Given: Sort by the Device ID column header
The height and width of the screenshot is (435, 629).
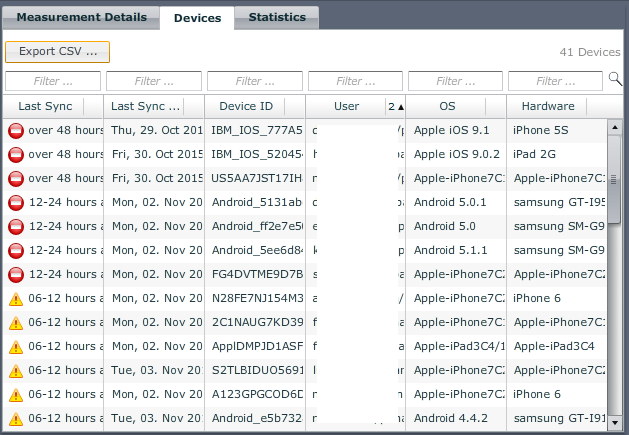Looking at the screenshot, I should [x=244, y=106].
